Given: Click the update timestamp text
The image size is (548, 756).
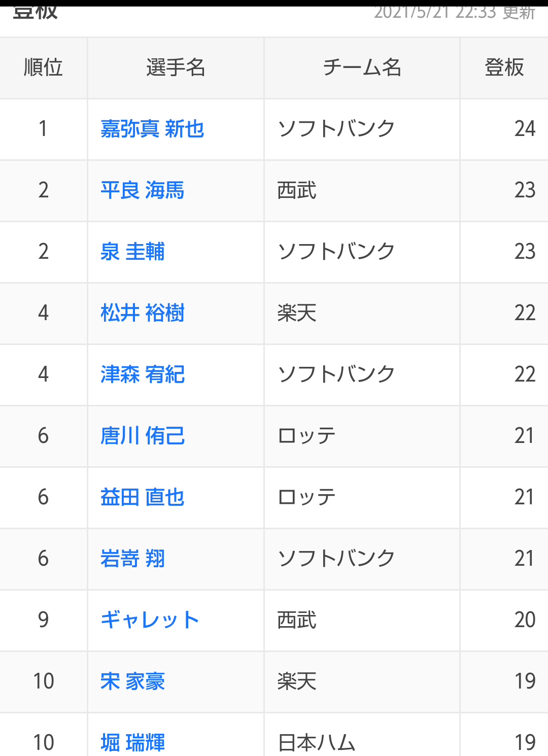Looking at the screenshot, I should coord(454,12).
